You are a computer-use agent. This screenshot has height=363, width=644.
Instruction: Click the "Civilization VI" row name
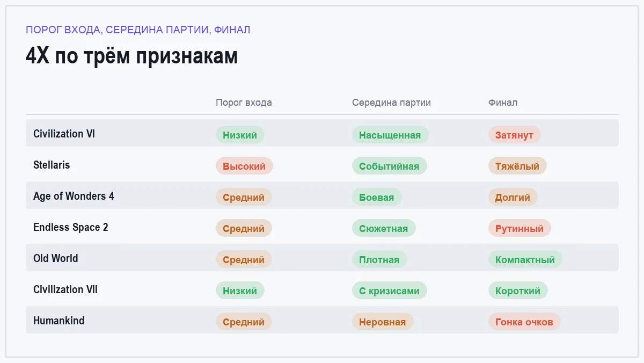click(x=64, y=134)
